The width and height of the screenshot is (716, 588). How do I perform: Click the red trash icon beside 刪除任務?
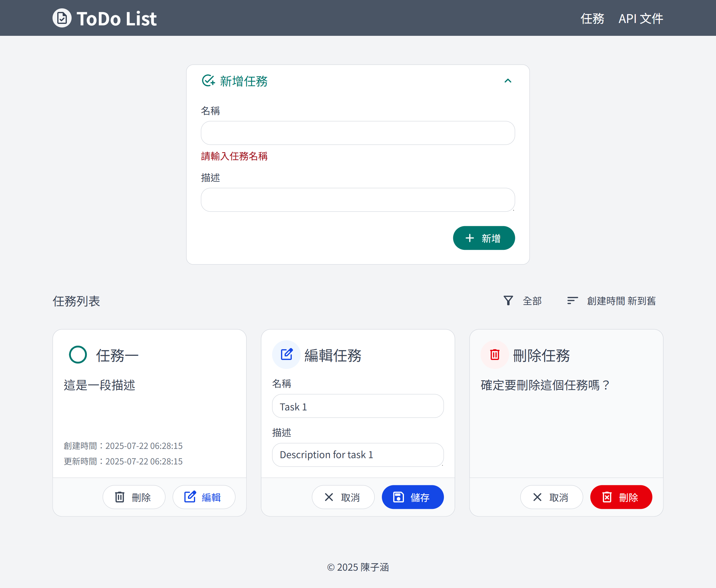[495, 355]
